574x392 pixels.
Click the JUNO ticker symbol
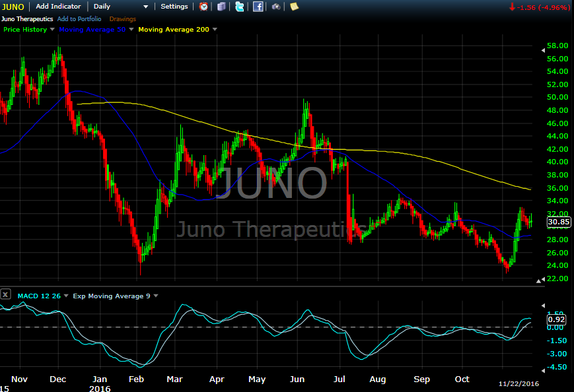point(13,7)
